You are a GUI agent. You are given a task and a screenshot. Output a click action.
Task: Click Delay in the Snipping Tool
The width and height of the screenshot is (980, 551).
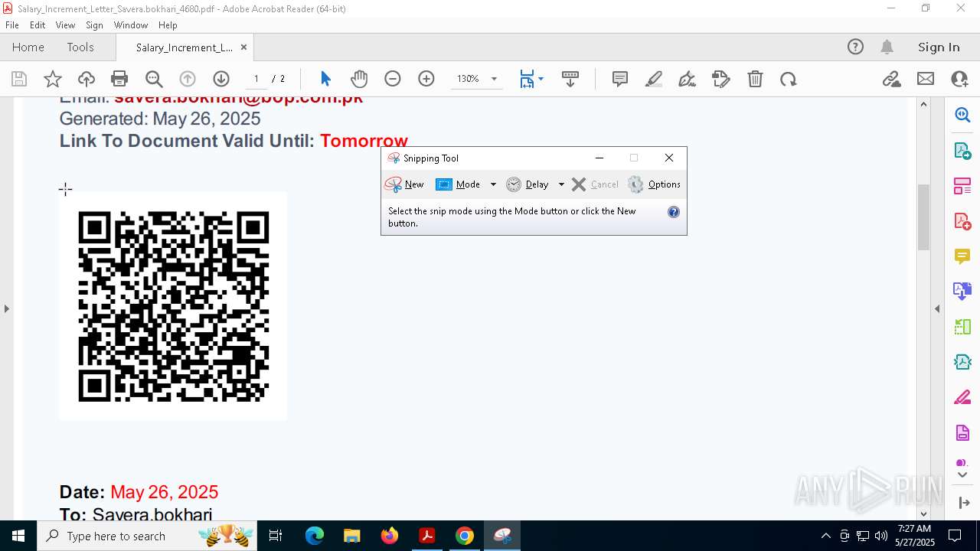tap(528, 184)
